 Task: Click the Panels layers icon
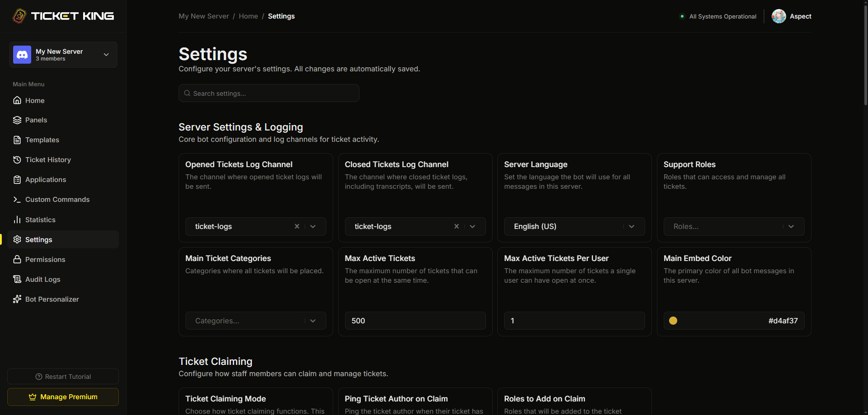[x=17, y=120]
